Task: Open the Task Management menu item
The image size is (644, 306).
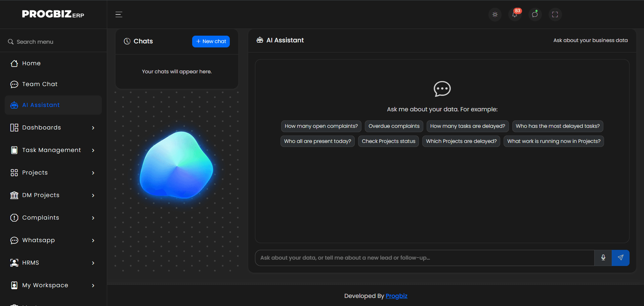Action: point(53,150)
